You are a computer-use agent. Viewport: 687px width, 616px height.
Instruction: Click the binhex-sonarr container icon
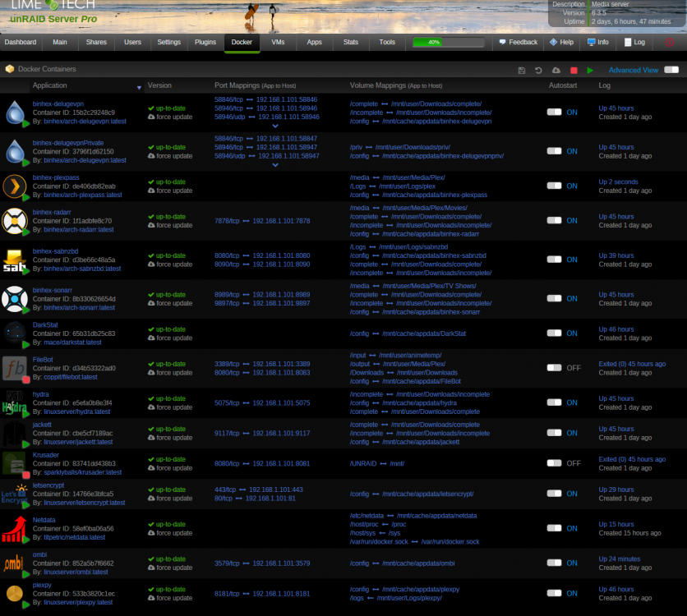[15, 299]
